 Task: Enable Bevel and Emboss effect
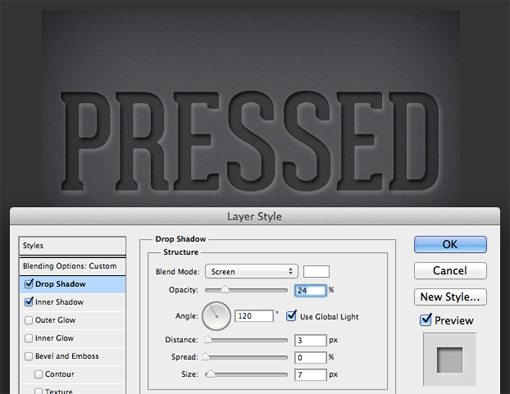pos(29,356)
